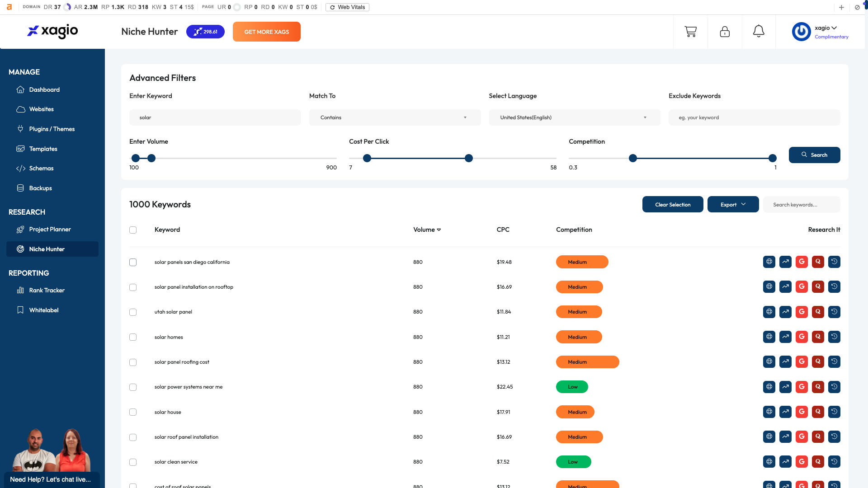Viewport: 868px width, 488px height.
Task: Go to Websites in sidebar
Action: 41,109
